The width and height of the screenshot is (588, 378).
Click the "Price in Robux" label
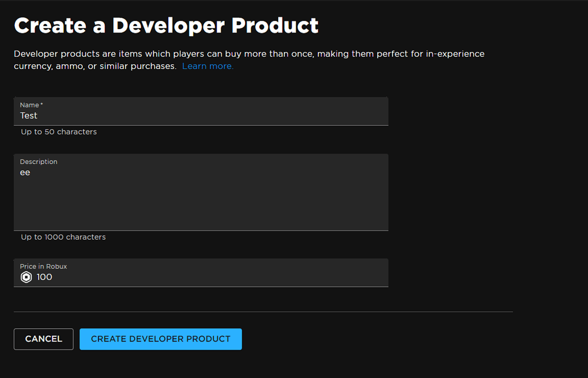click(x=43, y=266)
